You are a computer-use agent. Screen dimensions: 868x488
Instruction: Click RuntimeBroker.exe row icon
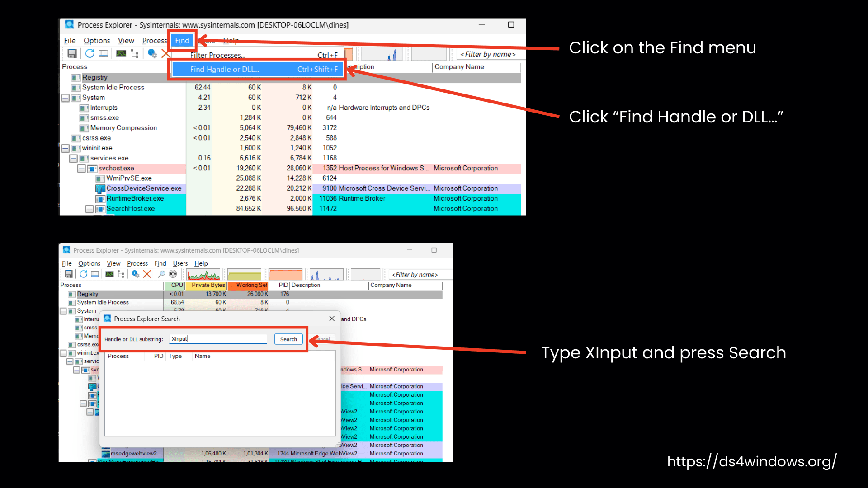pyautogui.click(x=100, y=199)
